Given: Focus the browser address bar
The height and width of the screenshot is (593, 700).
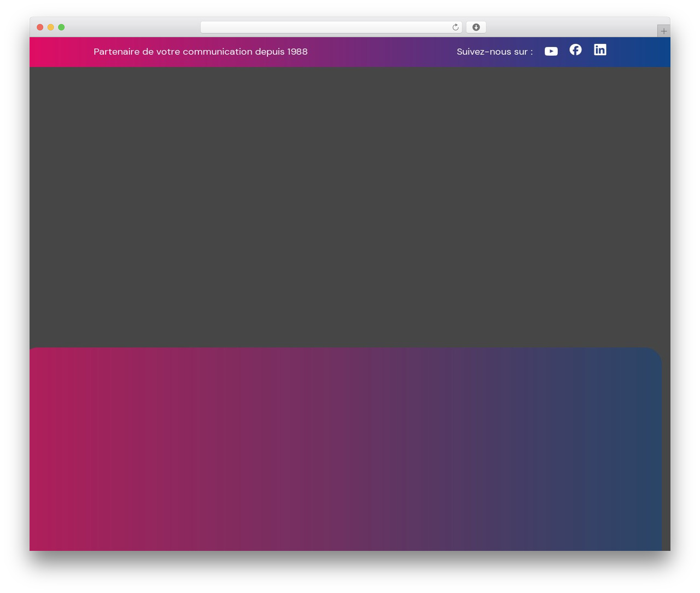Looking at the screenshot, I should click(x=331, y=27).
